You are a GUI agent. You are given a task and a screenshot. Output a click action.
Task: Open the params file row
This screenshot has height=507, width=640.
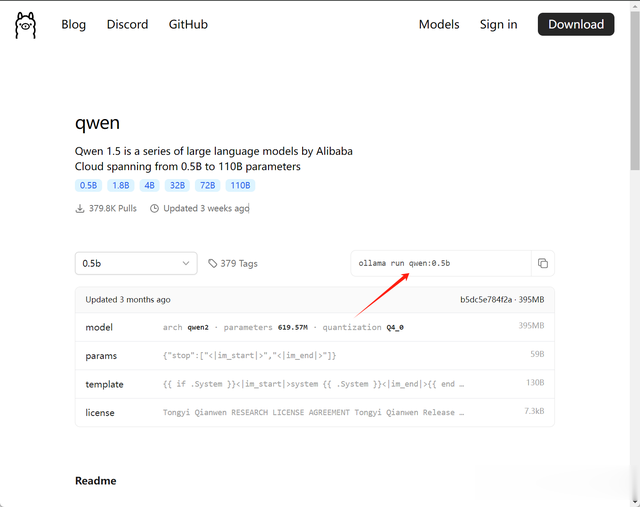[x=315, y=356]
